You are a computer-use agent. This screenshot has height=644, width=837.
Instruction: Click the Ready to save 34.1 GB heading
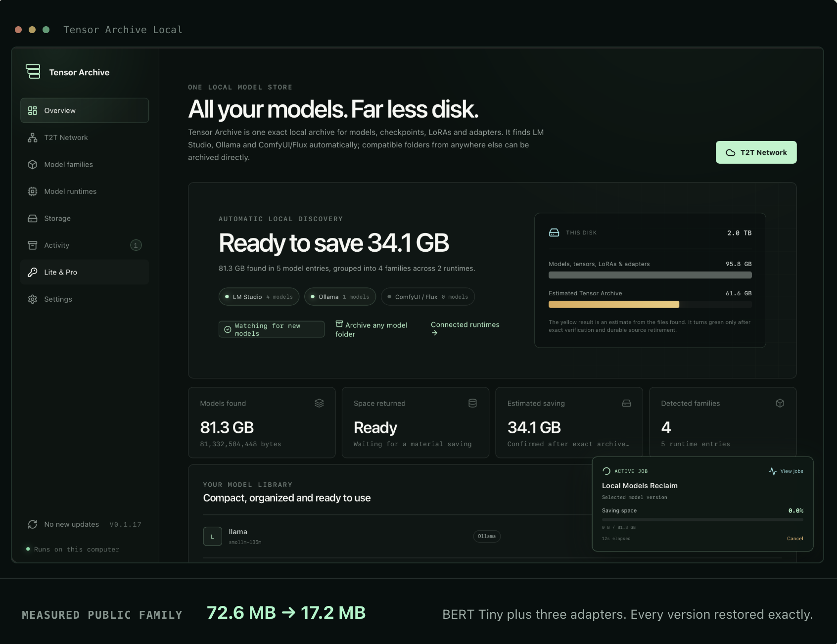click(334, 243)
